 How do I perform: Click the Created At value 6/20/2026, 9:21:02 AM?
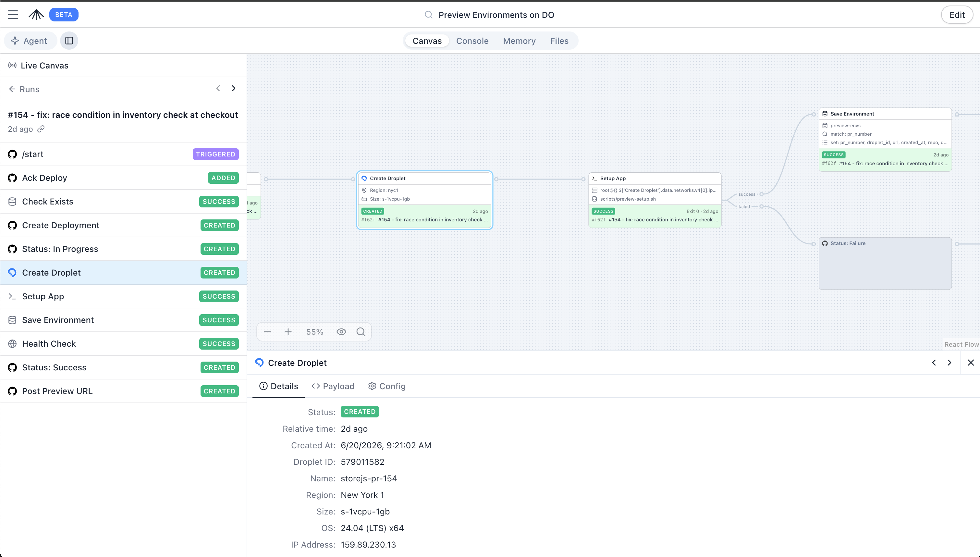[x=386, y=445]
